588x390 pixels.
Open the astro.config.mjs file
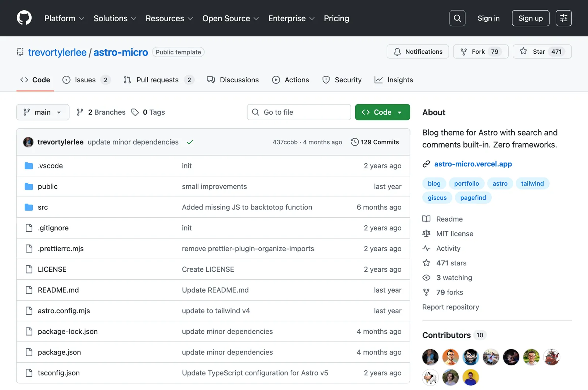[64, 311]
